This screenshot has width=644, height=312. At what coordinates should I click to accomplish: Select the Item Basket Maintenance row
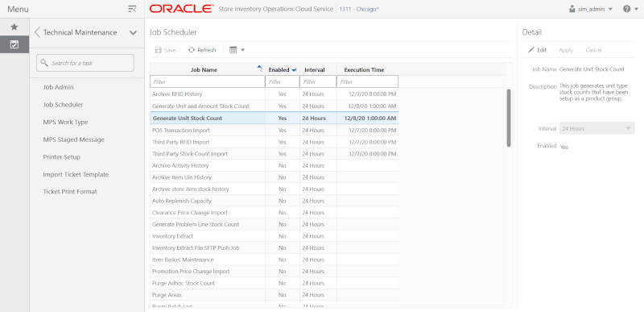tap(274, 260)
